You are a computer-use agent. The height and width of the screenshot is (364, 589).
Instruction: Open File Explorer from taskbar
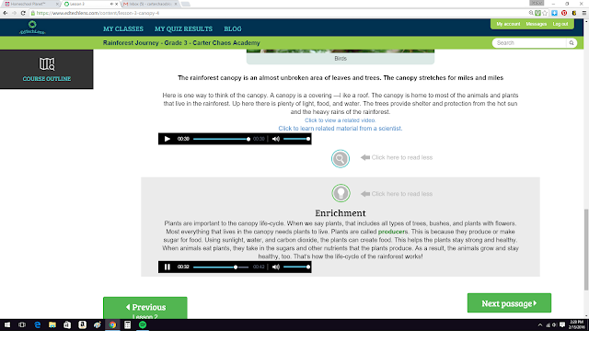52,324
